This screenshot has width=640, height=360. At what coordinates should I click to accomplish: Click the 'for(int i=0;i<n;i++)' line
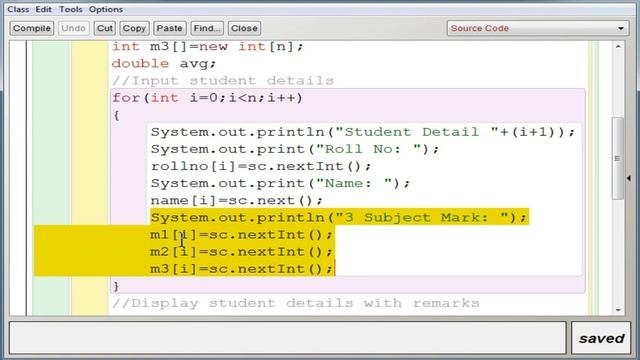click(x=207, y=98)
